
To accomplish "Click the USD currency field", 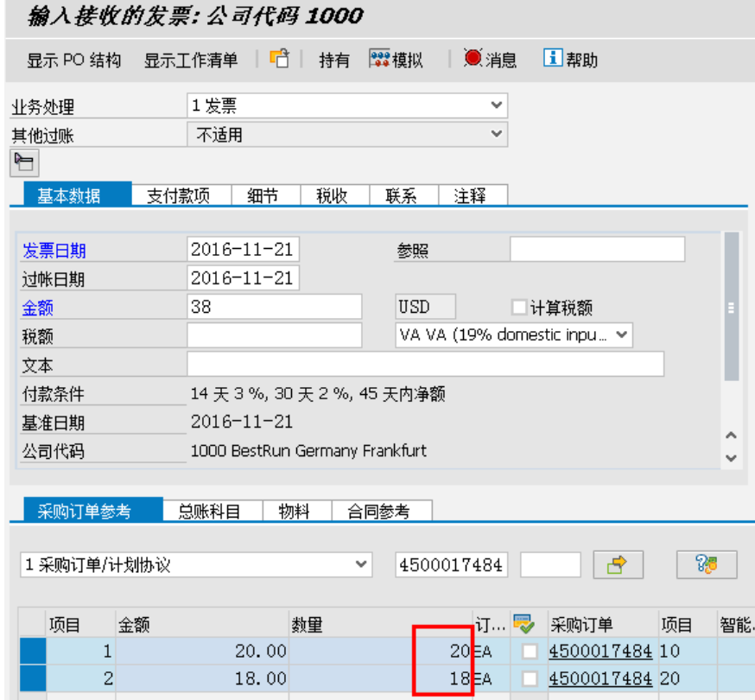I will [426, 307].
